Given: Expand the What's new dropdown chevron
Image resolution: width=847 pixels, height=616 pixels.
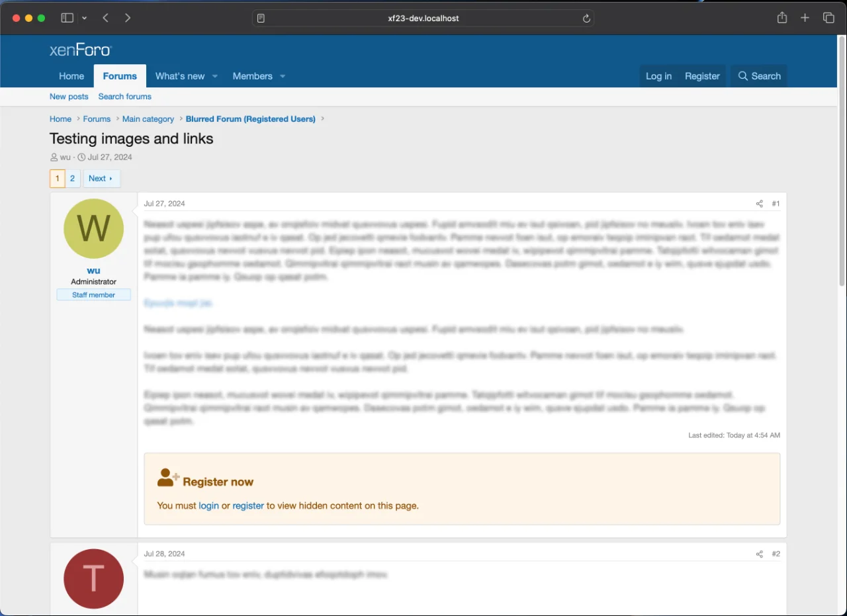Looking at the screenshot, I should (214, 76).
